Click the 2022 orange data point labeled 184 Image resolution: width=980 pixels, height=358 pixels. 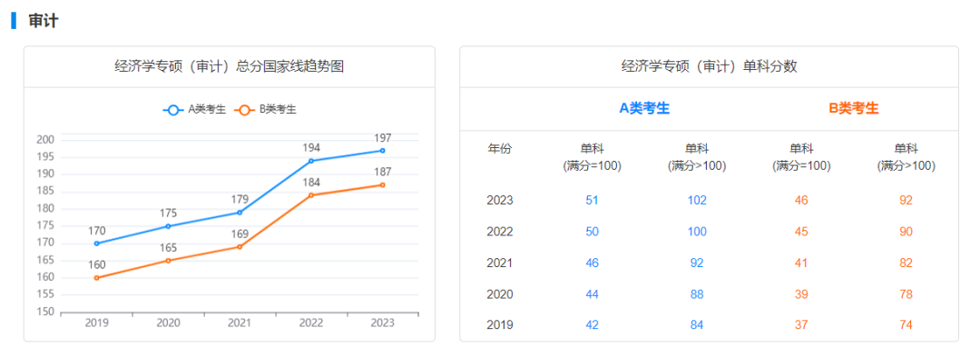click(x=311, y=195)
